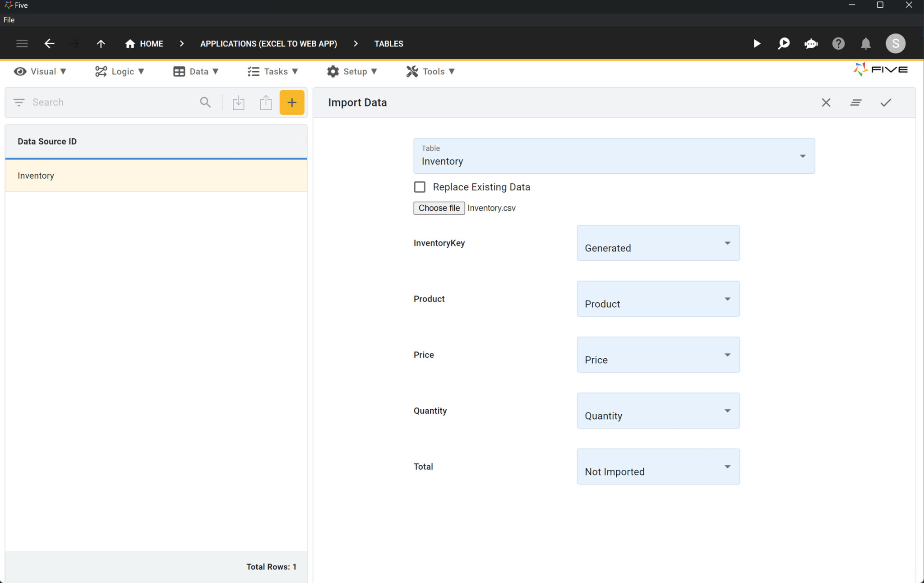
Task: Click the import icon above the data source list
Action: [x=239, y=102]
